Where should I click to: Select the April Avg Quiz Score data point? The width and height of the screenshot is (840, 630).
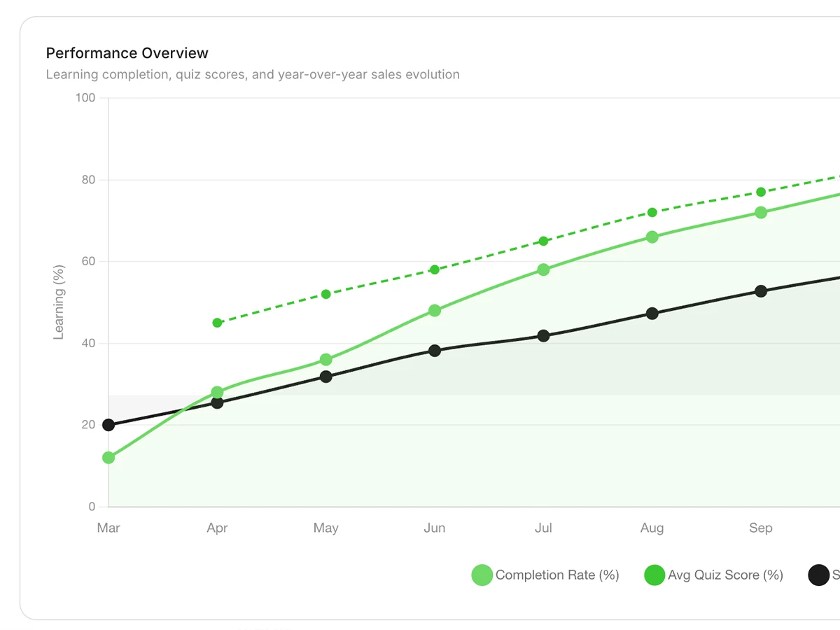point(218,323)
